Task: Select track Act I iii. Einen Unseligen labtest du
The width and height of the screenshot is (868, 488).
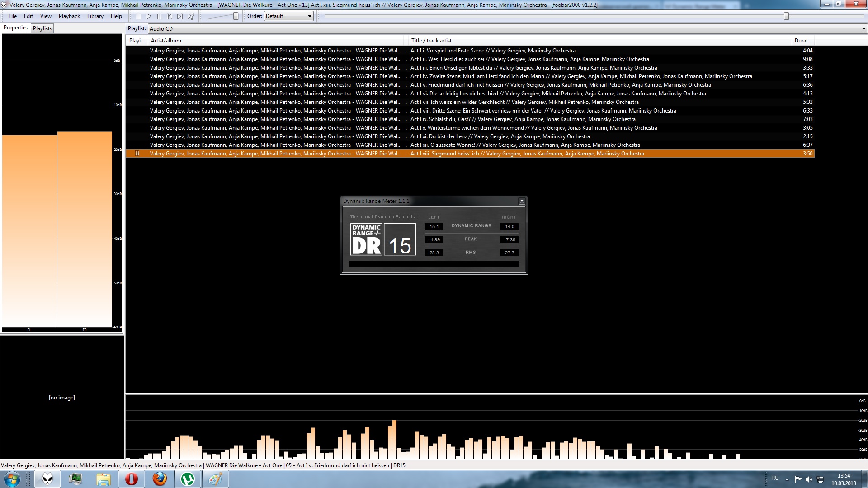Action: [470, 68]
